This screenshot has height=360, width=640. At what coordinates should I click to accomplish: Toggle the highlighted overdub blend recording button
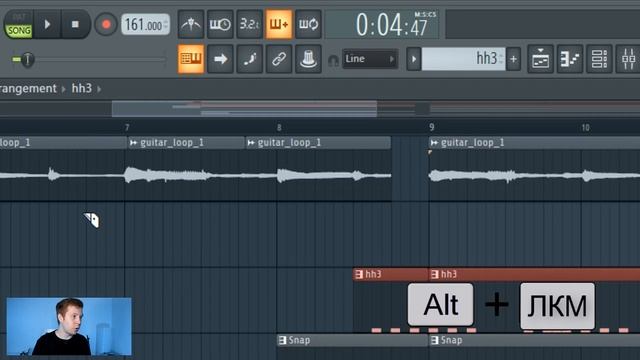(279, 24)
